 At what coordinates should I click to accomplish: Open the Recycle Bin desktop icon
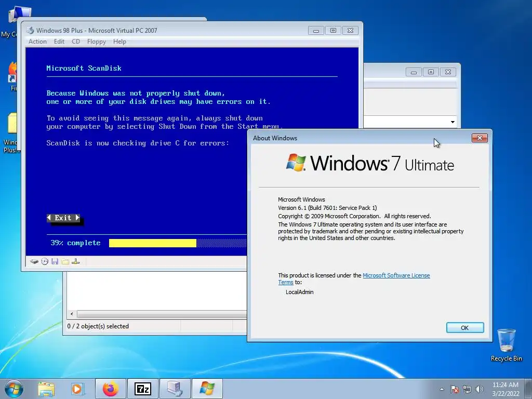(x=506, y=345)
